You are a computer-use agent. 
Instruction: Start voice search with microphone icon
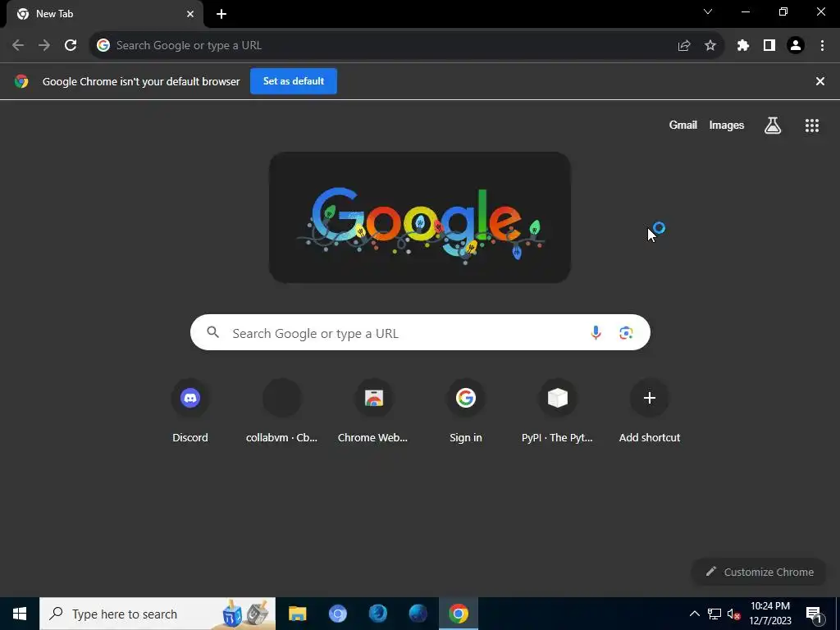click(596, 333)
